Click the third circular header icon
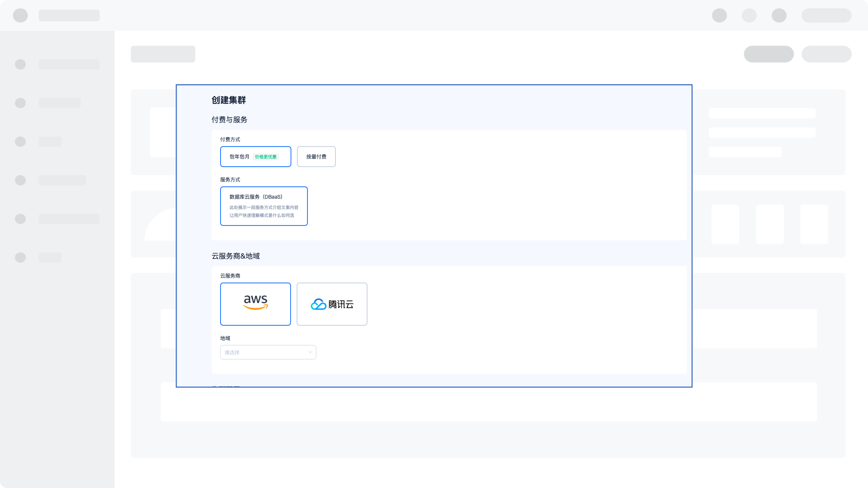 pos(778,15)
